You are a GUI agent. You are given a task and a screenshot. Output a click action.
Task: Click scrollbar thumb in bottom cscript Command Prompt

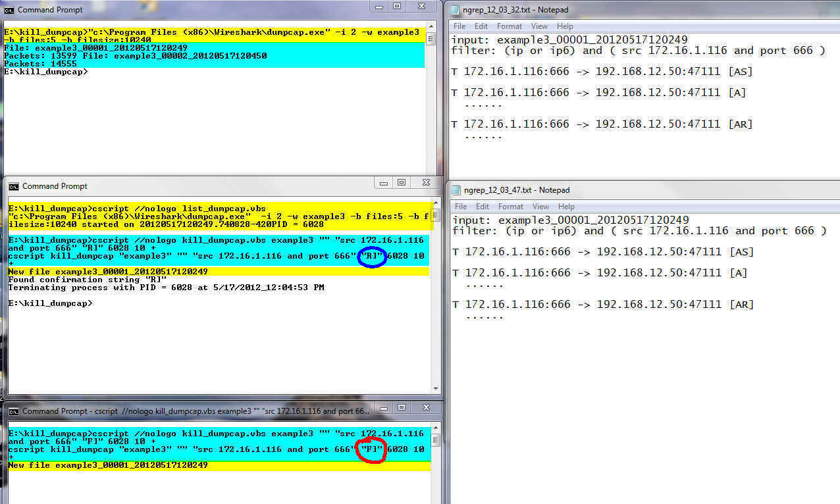(x=435, y=441)
